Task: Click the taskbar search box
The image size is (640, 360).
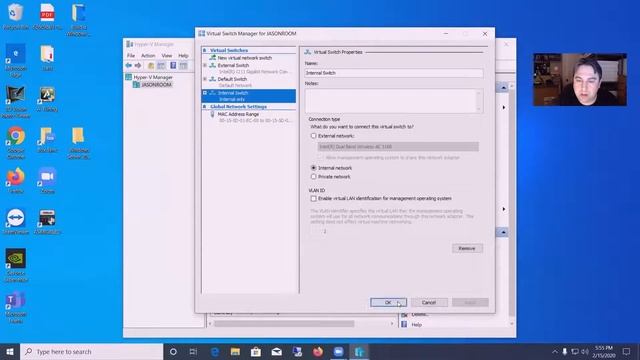Action: (92, 351)
